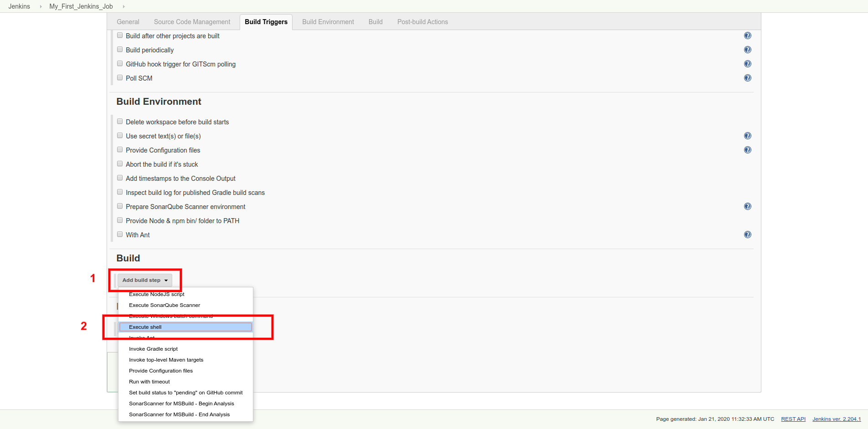The width and height of the screenshot is (868, 429).
Task: Switch to Source Code Management tab
Action: click(x=192, y=22)
